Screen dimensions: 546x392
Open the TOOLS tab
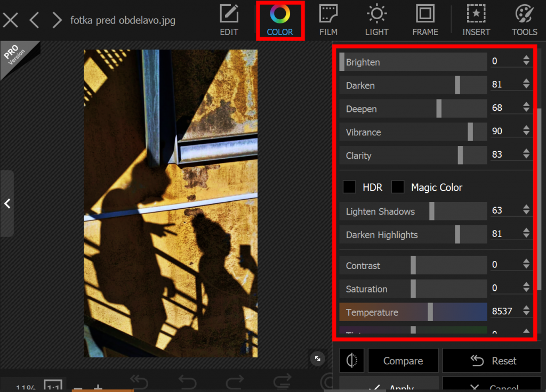click(x=525, y=20)
